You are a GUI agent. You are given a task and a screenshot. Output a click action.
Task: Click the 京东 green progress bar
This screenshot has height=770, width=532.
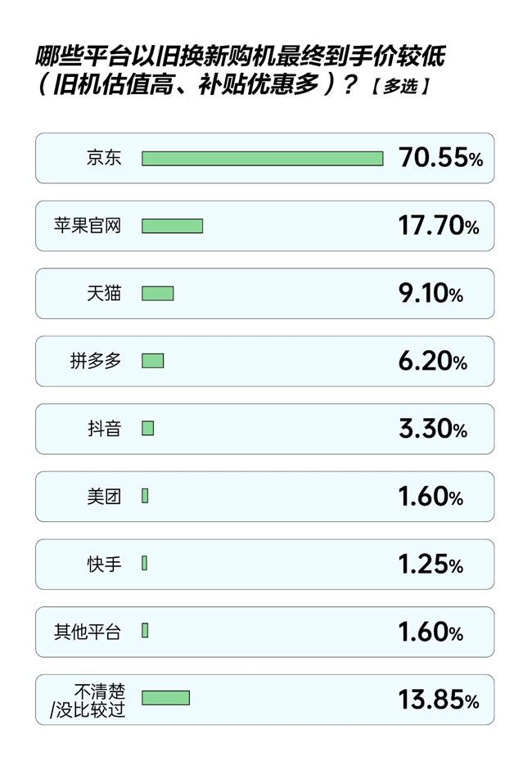click(262, 158)
